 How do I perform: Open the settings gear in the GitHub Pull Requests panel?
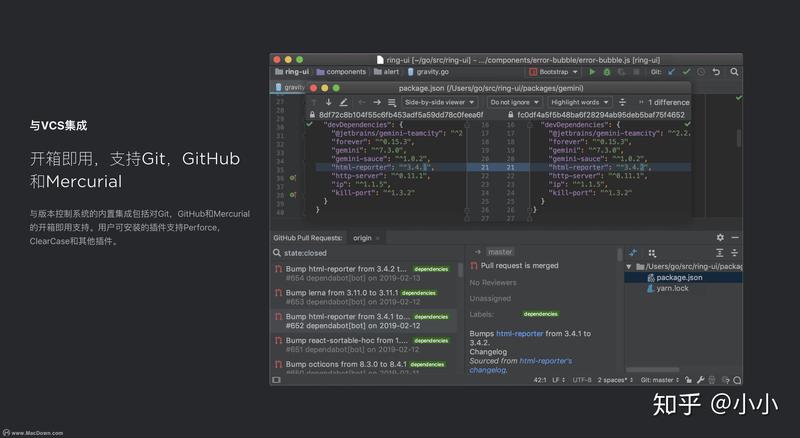pyautogui.click(x=720, y=237)
